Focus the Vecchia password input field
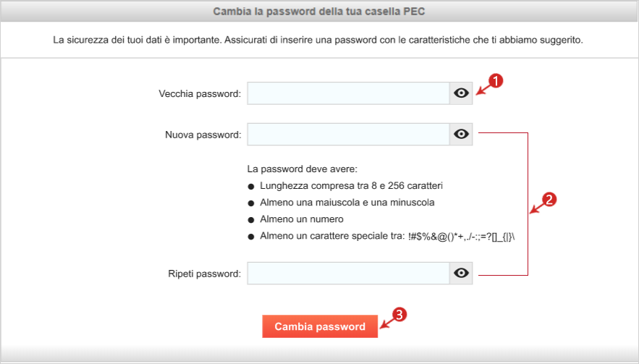This screenshot has height=364, width=639. point(348,93)
